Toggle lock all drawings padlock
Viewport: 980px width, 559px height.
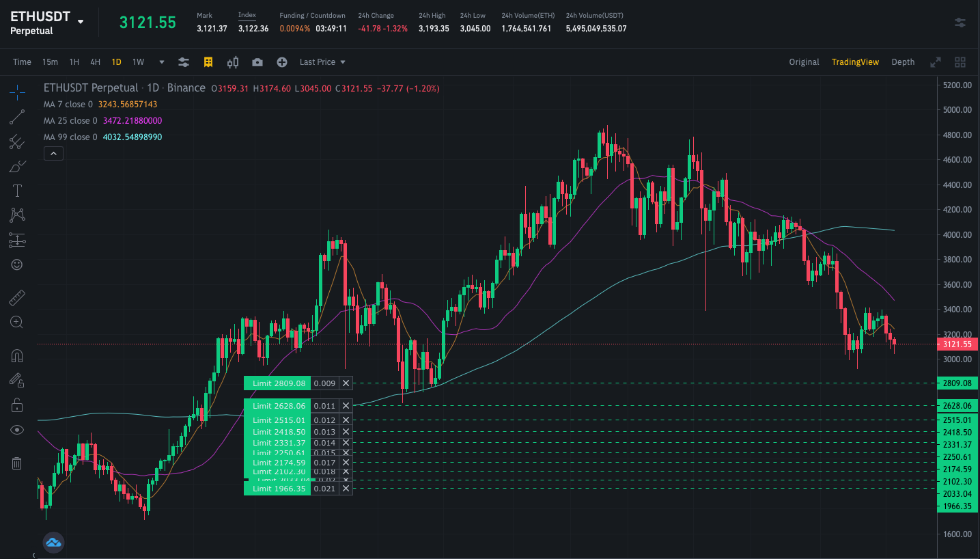17,406
